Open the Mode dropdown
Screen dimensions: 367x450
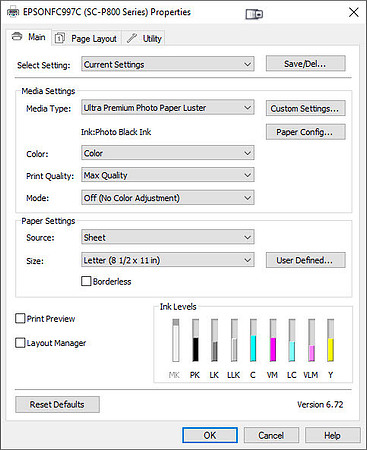168,198
